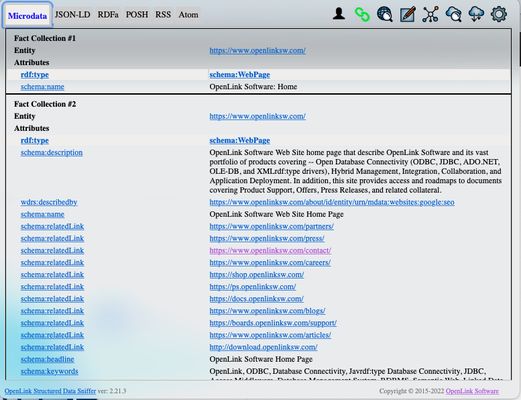This screenshot has width=521, height=400.
Task: Open the RSS tab
Action: click(x=163, y=15)
